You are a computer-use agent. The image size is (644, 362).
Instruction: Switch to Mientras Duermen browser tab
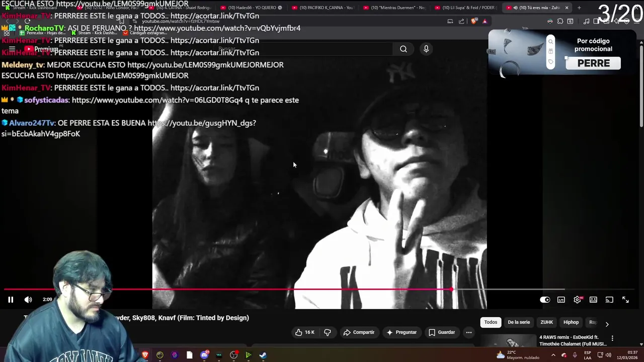click(395, 8)
